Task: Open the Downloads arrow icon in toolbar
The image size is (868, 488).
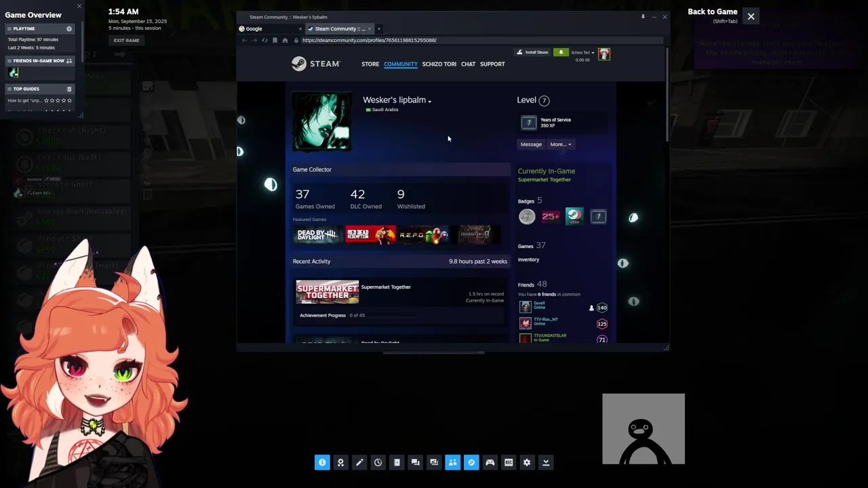Action: [x=546, y=462]
